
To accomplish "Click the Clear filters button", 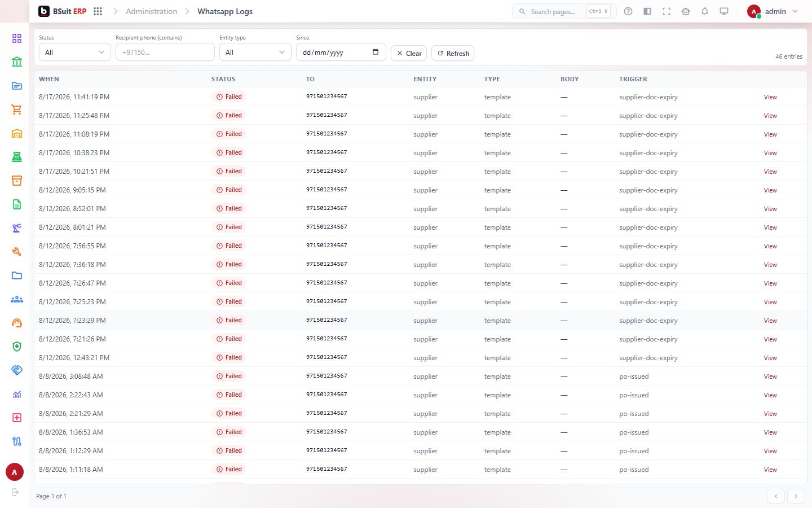I will pyautogui.click(x=409, y=53).
